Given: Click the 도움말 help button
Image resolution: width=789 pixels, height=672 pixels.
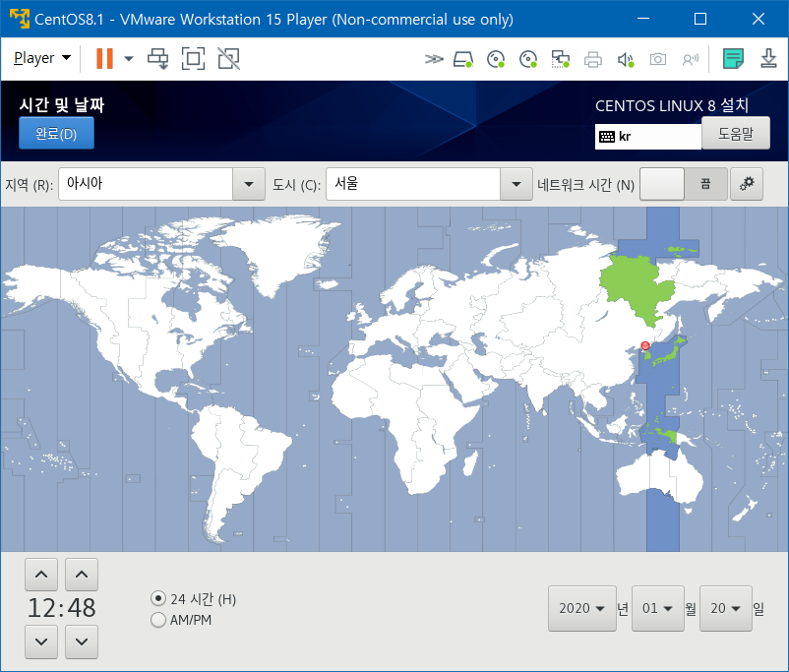Looking at the screenshot, I should pos(736,134).
